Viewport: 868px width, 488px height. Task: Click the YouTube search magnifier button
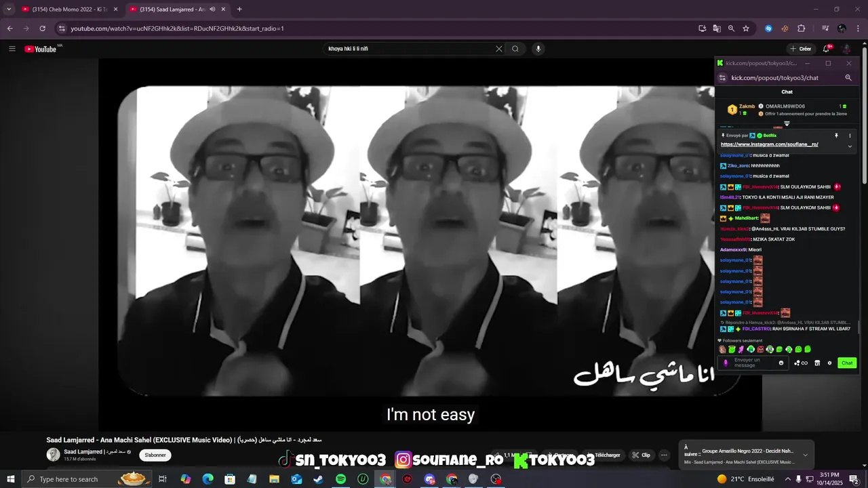click(515, 49)
